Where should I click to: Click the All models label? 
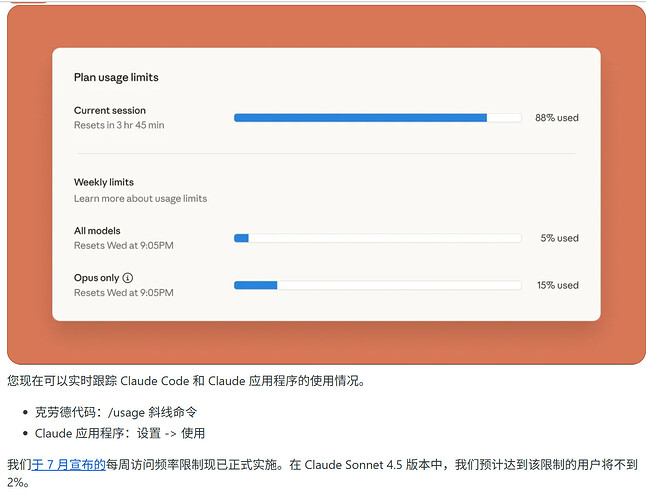97,231
